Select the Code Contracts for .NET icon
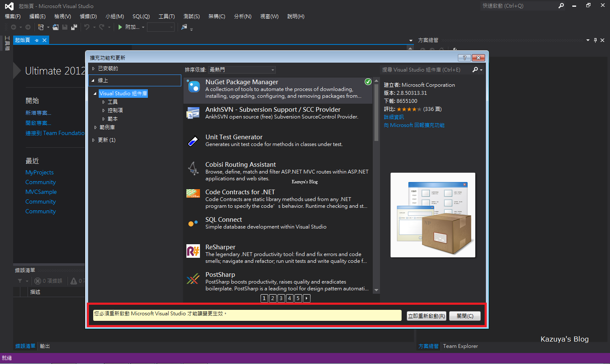The image size is (610, 364). click(x=193, y=193)
